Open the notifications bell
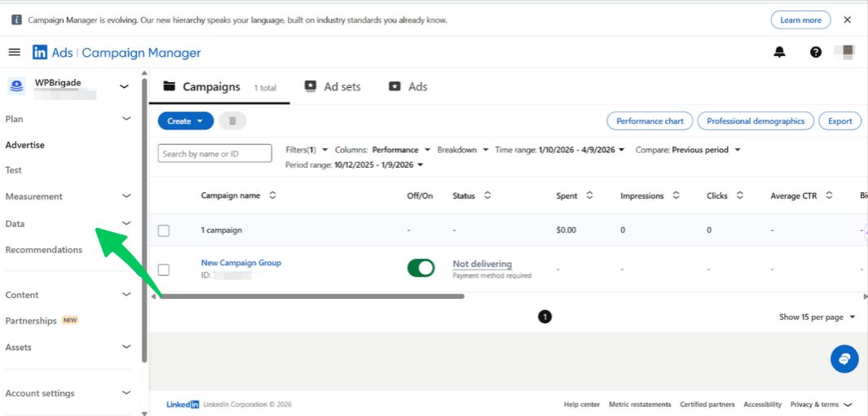 pyautogui.click(x=779, y=53)
